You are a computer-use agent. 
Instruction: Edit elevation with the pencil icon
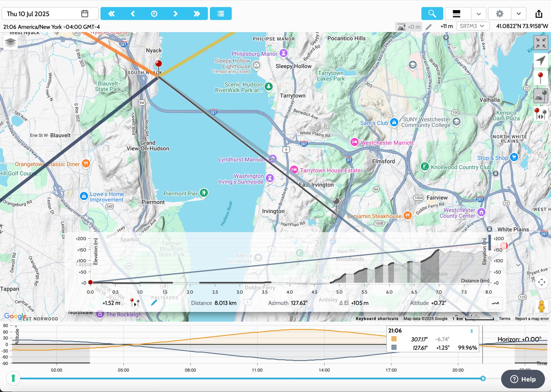point(428,27)
